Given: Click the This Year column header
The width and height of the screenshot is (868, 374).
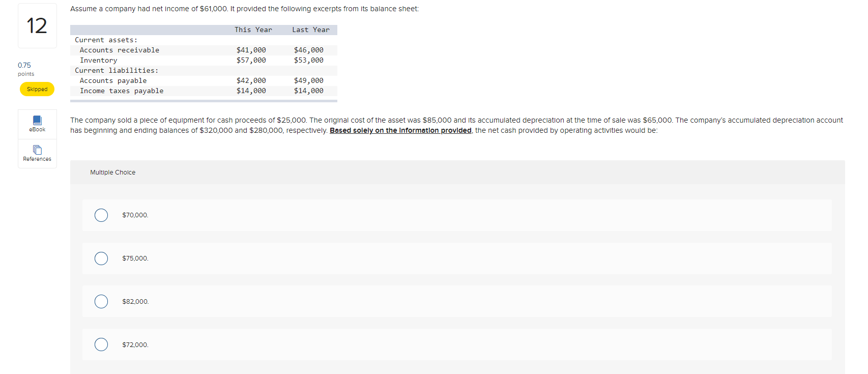Looking at the screenshot, I should [253, 30].
